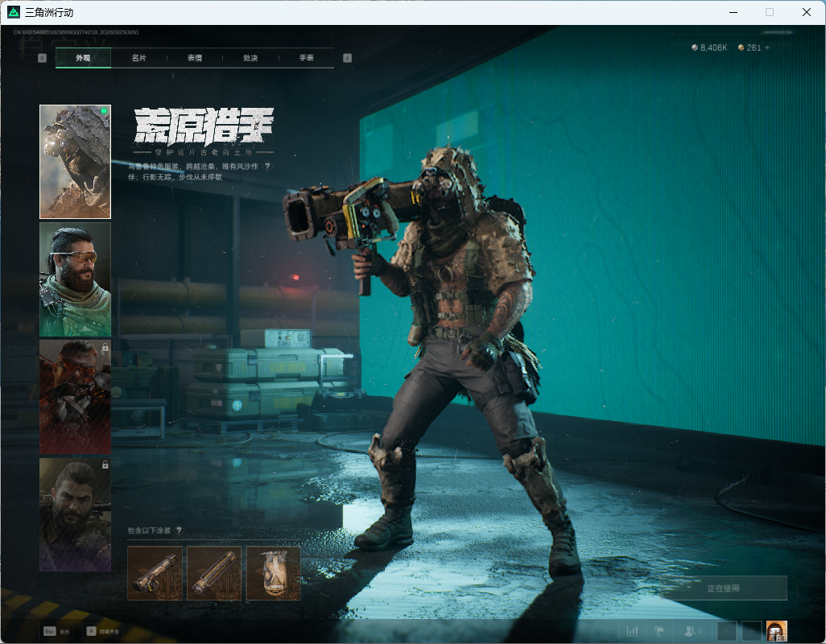The image size is (826, 644).
Task: Click the plus to add gold currency
Action: click(x=767, y=47)
